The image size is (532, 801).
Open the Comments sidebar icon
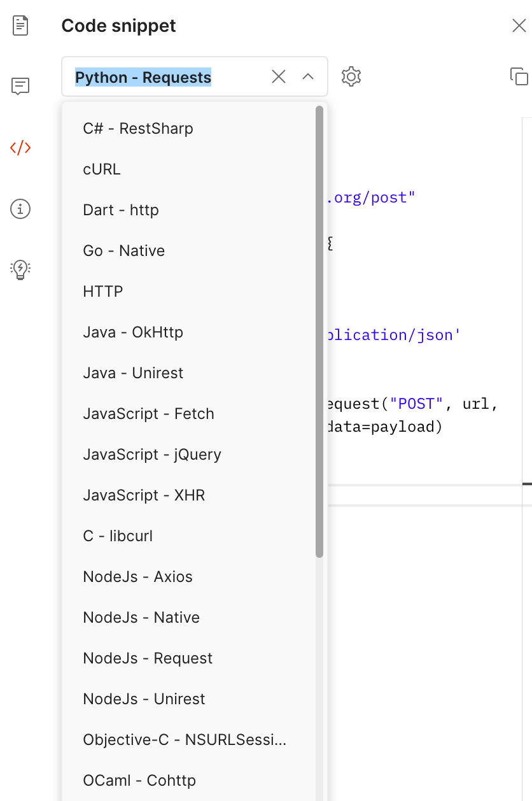point(20,86)
